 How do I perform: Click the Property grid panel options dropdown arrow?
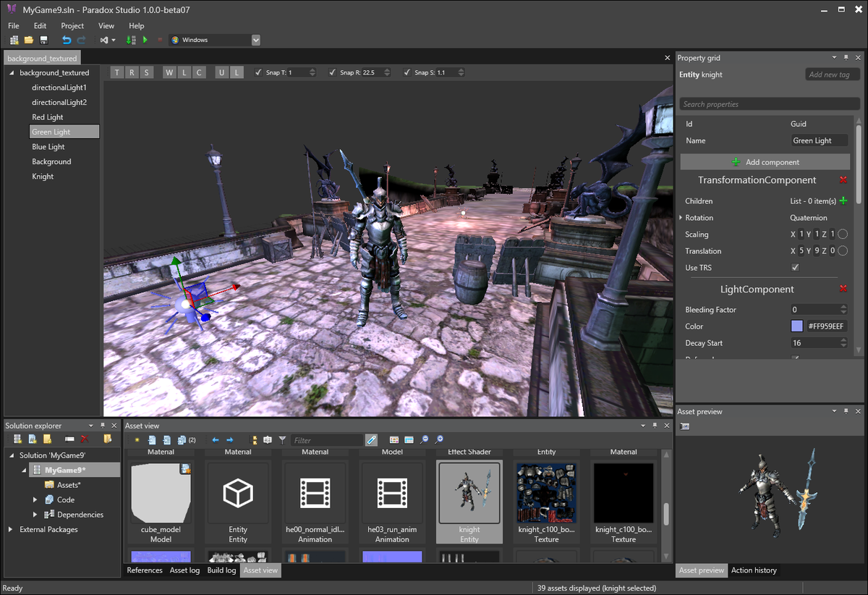coord(833,58)
